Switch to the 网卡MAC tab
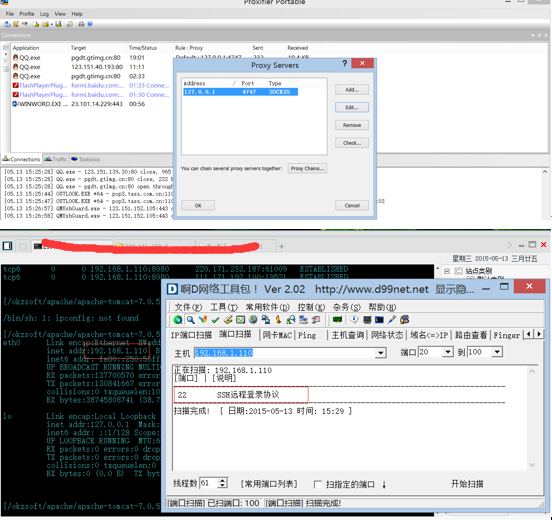This screenshot has height=520, width=552. (x=277, y=335)
